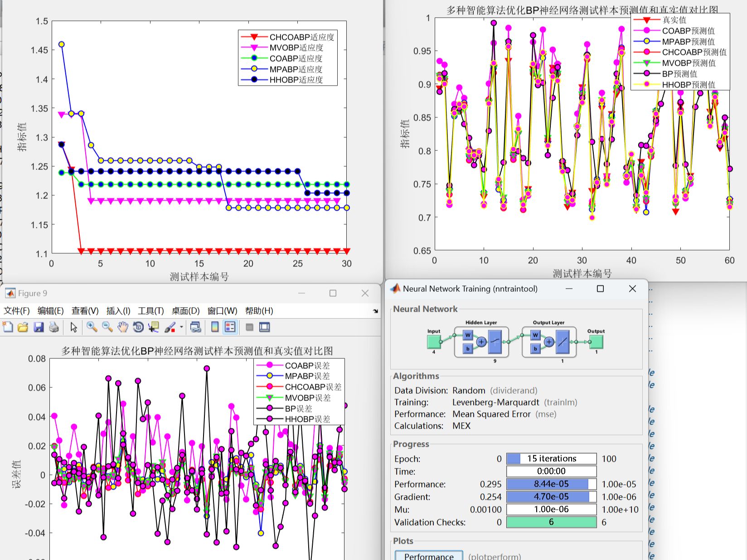Click the MATLAB logo in nntraintool title bar

pyautogui.click(x=395, y=289)
